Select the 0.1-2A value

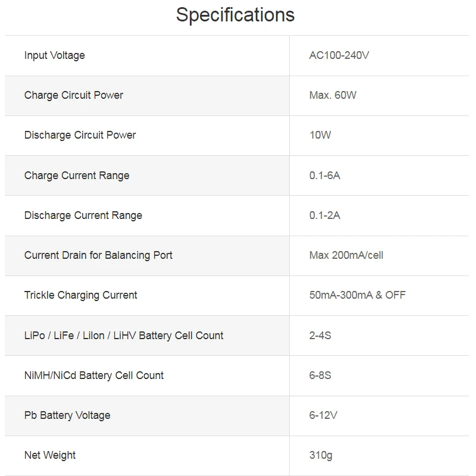tap(325, 215)
